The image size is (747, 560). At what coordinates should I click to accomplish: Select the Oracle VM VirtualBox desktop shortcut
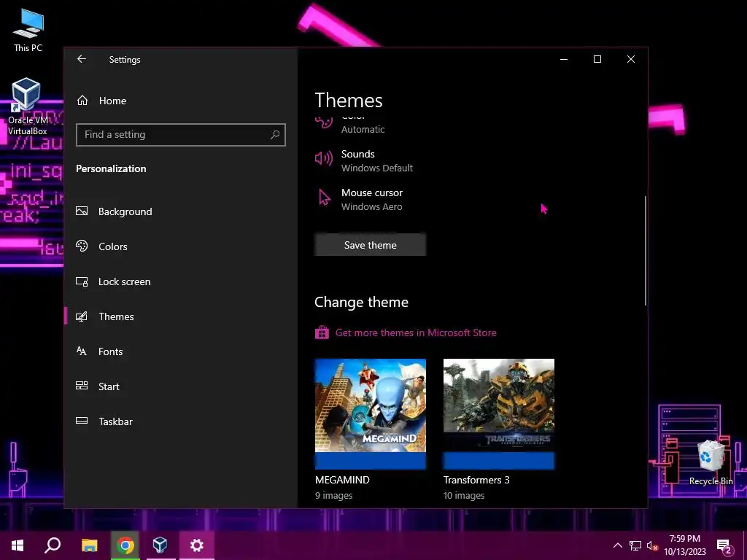pos(27,106)
